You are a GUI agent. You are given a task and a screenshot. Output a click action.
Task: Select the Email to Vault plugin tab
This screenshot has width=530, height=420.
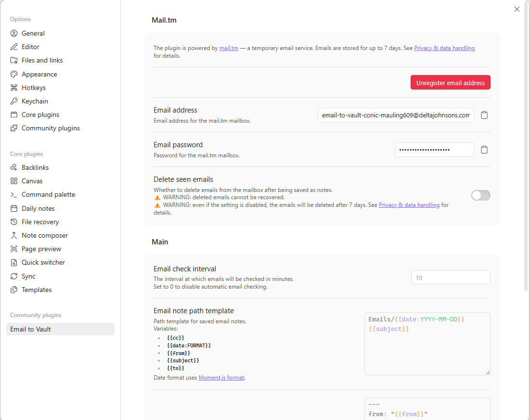(x=60, y=329)
